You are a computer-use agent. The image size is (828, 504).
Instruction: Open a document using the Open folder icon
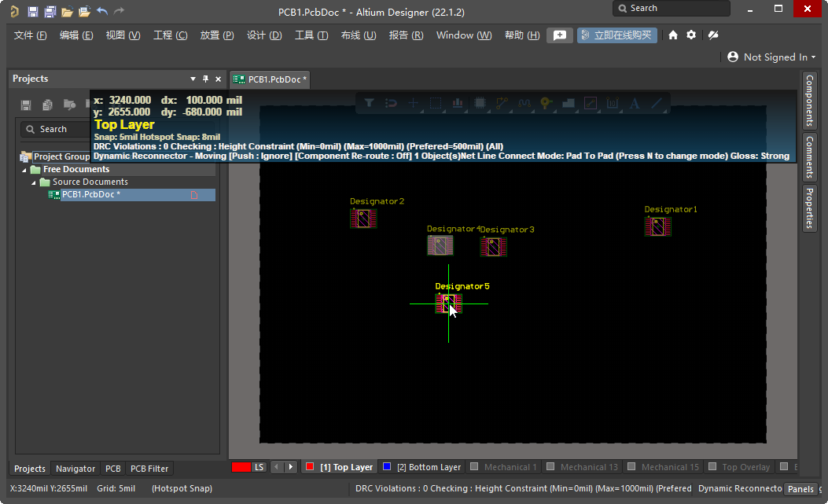coord(68,10)
